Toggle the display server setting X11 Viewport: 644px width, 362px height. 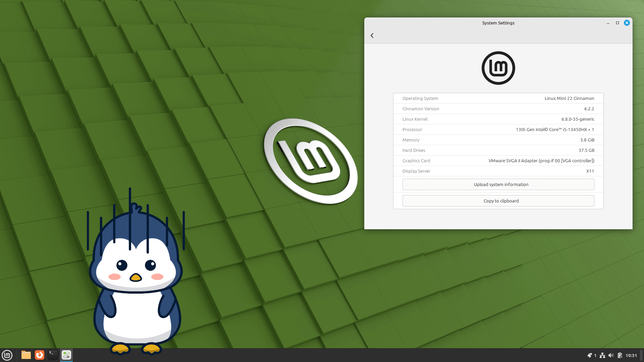(x=590, y=171)
